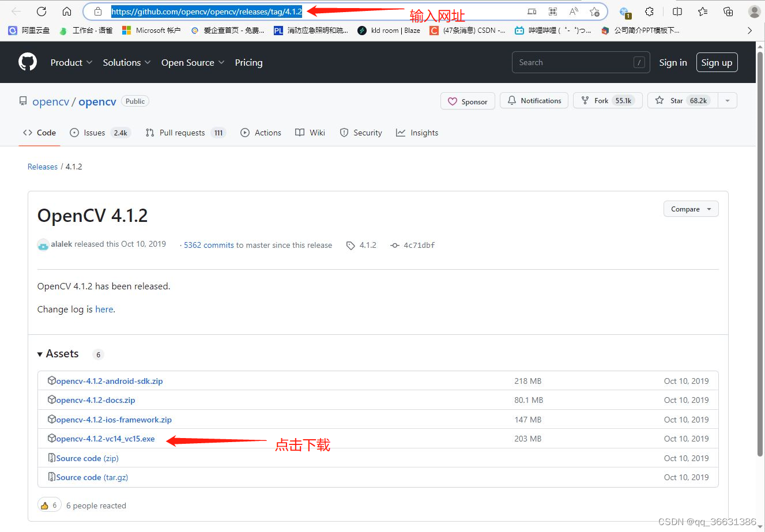This screenshot has height=532, width=765.
Task: Click the Sponsor button
Action: click(468, 101)
